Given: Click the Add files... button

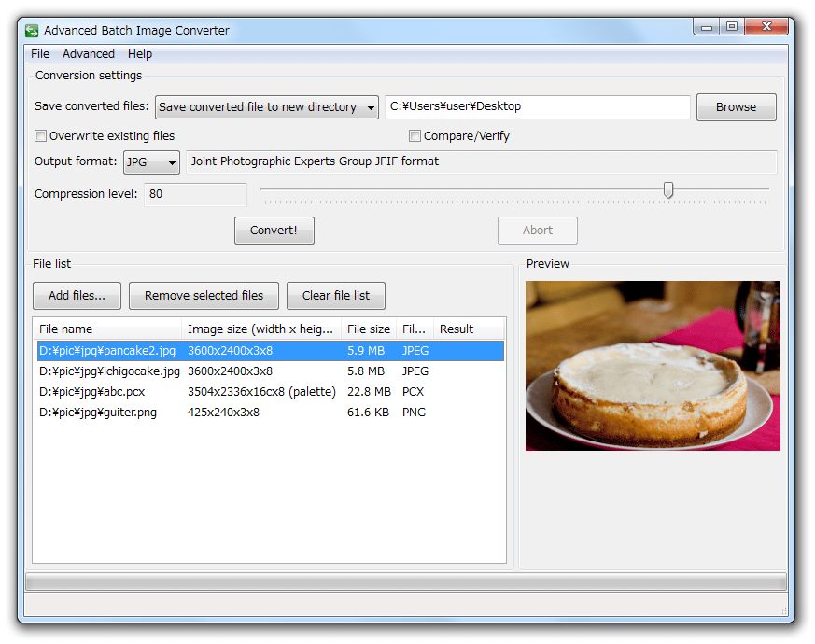Looking at the screenshot, I should 77,296.
